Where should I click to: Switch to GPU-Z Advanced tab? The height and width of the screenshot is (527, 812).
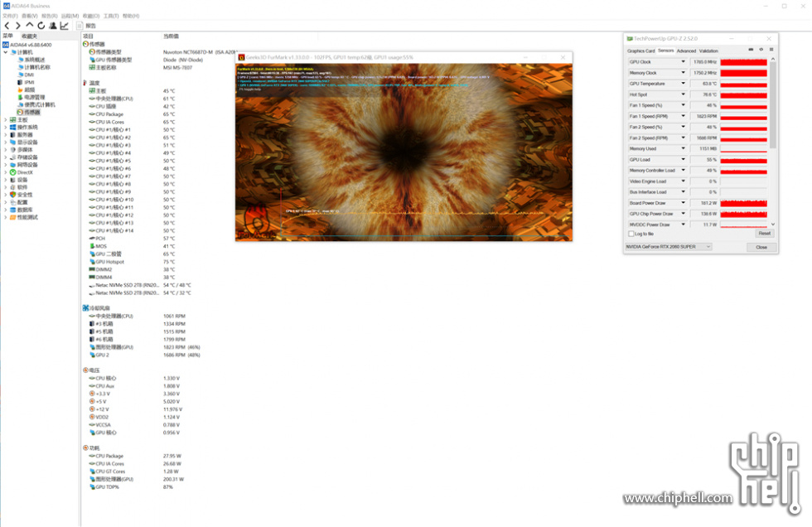(686, 51)
